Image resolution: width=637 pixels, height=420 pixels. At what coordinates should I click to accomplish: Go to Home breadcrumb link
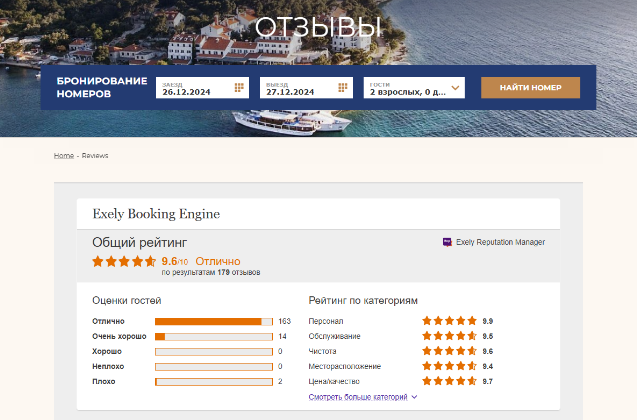tap(64, 156)
